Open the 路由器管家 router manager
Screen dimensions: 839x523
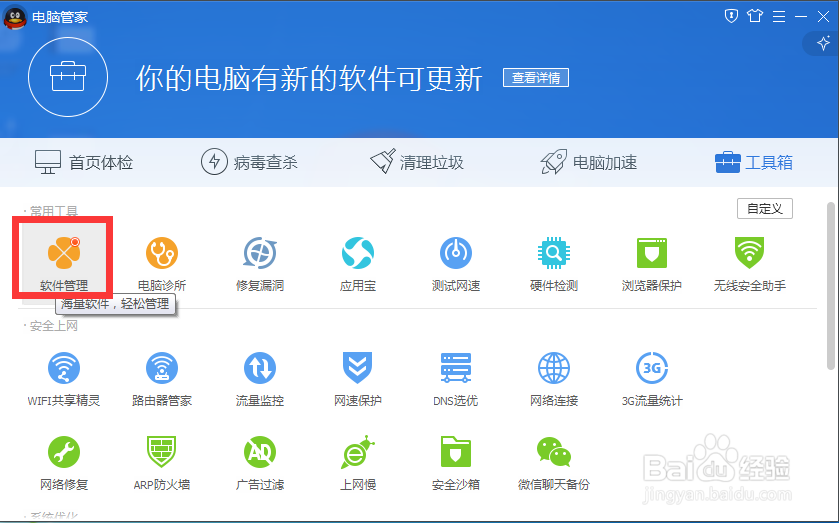click(162, 379)
